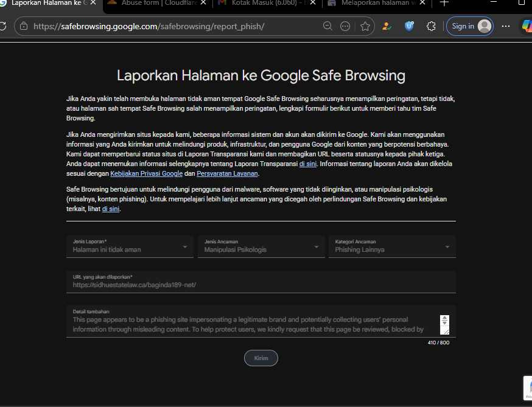Image resolution: width=532 pixels, height=407 pixels.
Task: Open Extensions puzzle piece icon
Action: point(431,26)
